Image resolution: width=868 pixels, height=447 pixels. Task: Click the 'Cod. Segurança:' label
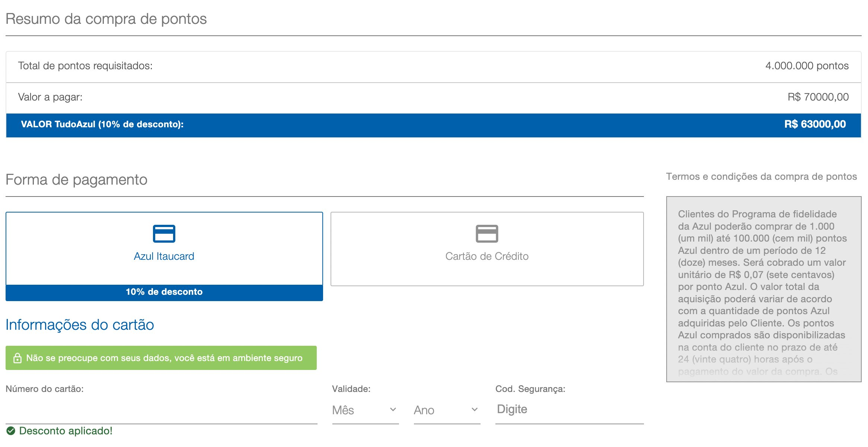(530, 389)
